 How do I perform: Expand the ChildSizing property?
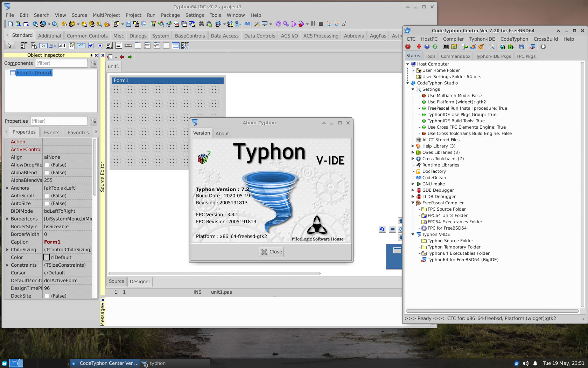[x=7, y=250]
